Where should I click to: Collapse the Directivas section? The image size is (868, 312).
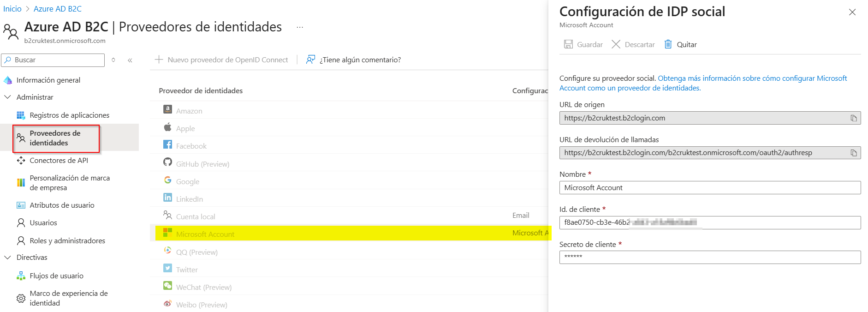pos(7,258)
